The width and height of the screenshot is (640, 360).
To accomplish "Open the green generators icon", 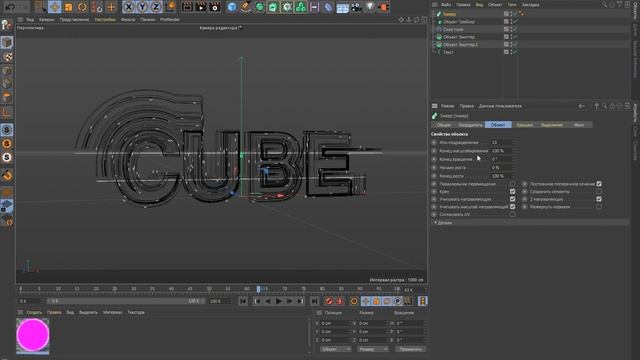I will (260, 7).
